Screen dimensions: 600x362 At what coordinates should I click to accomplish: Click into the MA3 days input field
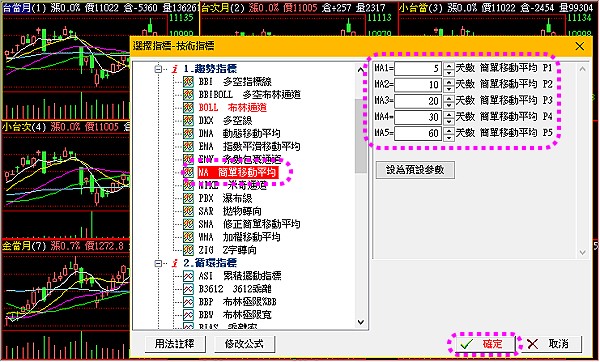pyautogui.click(x=417, y=101)
